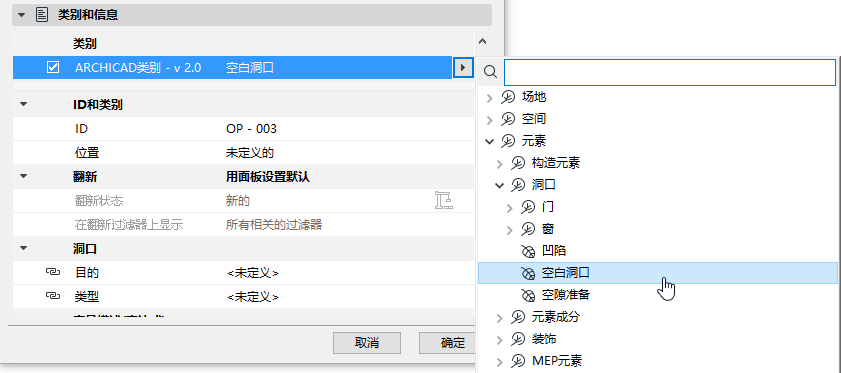
Task: Collapse the 洞口 property group
Action: (23, 248)
